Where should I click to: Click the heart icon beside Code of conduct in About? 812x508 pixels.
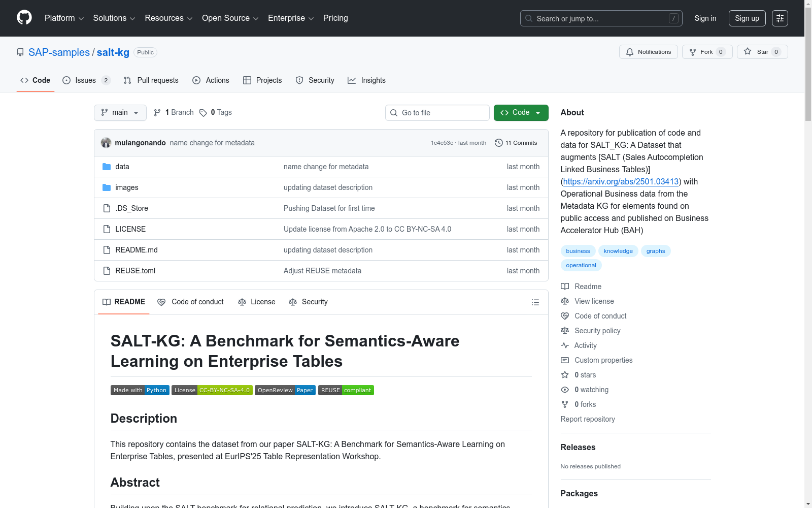click(x=565, y=316)
